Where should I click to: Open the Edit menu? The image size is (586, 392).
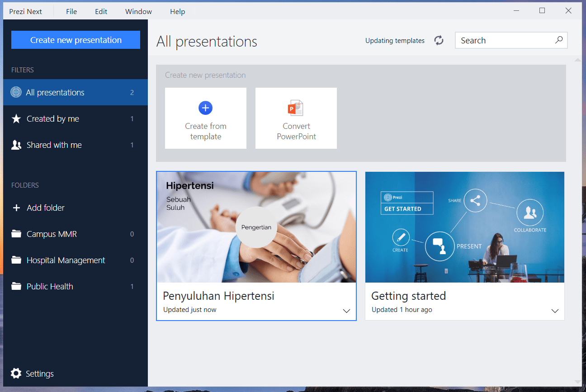(x=101, y=12)
